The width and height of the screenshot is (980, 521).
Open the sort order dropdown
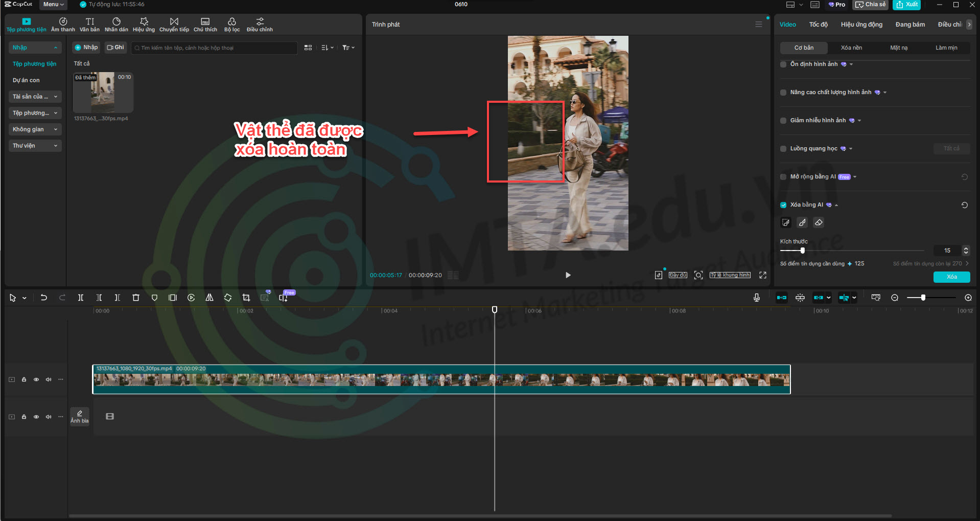[x=328, y=48]
